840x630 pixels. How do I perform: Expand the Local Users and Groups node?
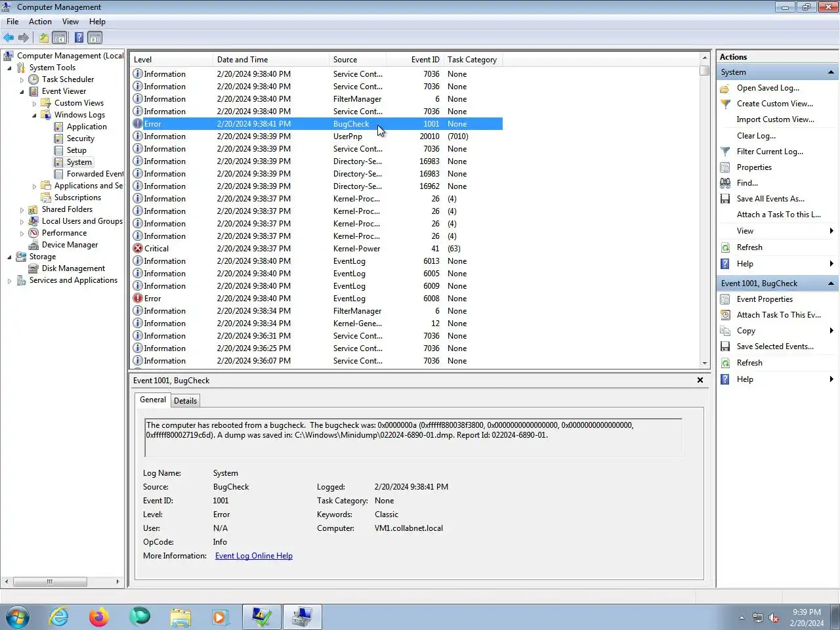[22, 222]
